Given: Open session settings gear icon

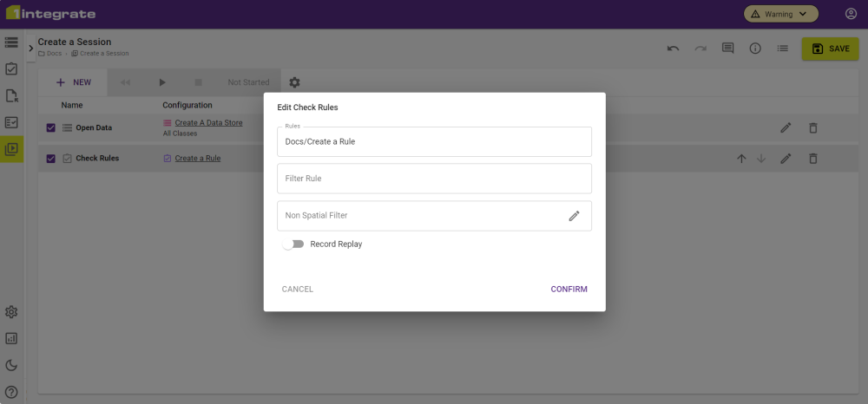Looking at the screenshot, I should (294, 82).
